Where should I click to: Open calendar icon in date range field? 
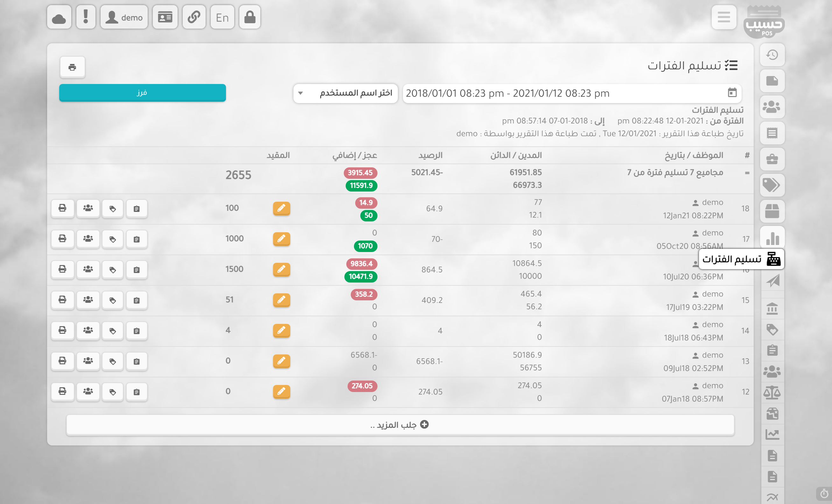pos(732,93)
